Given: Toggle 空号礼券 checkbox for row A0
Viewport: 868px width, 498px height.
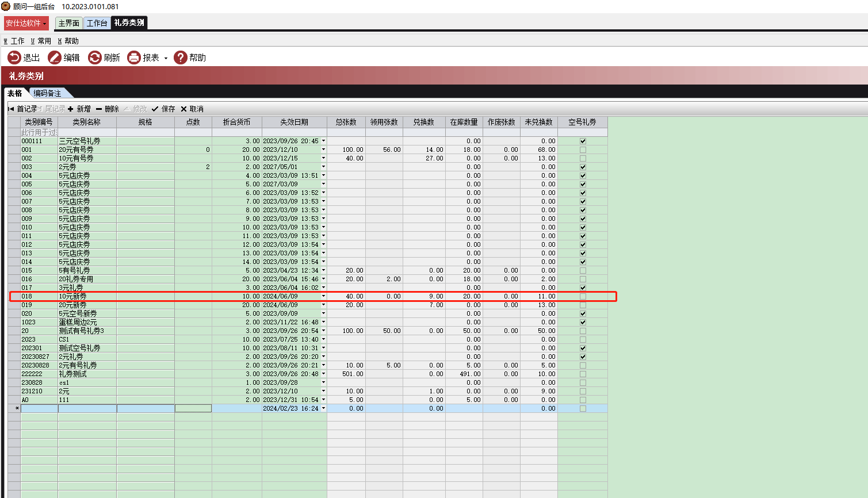Looking at the screenshot, I should 583,400.
